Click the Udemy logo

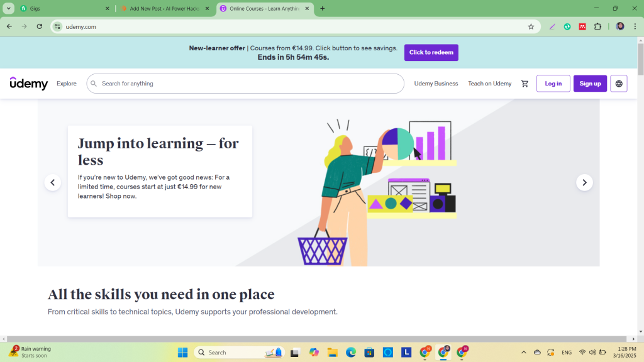coord(29,84)
